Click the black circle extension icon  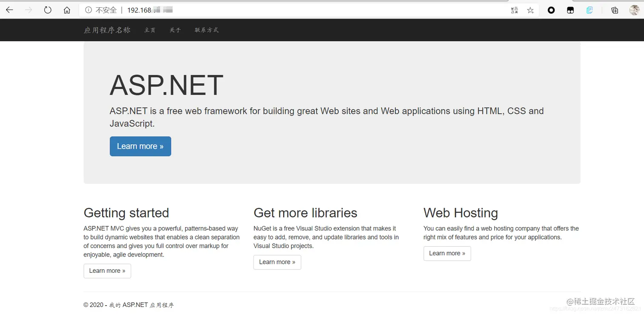551,10
